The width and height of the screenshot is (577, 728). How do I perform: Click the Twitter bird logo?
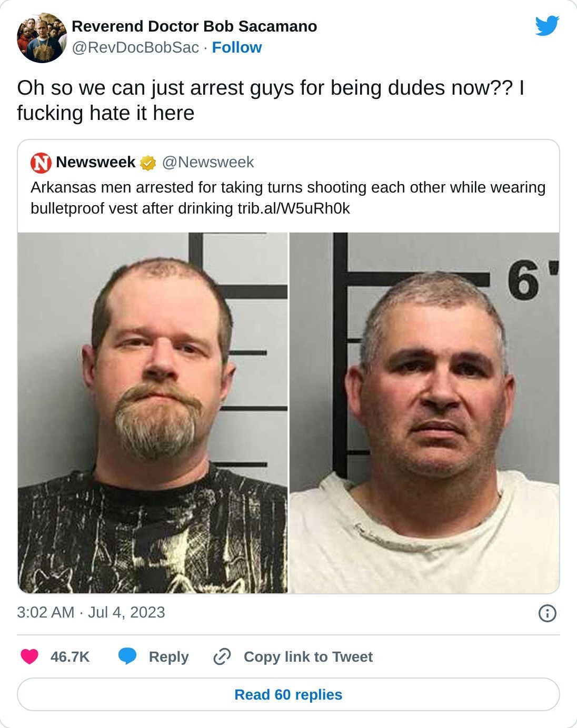coord(547,26)
